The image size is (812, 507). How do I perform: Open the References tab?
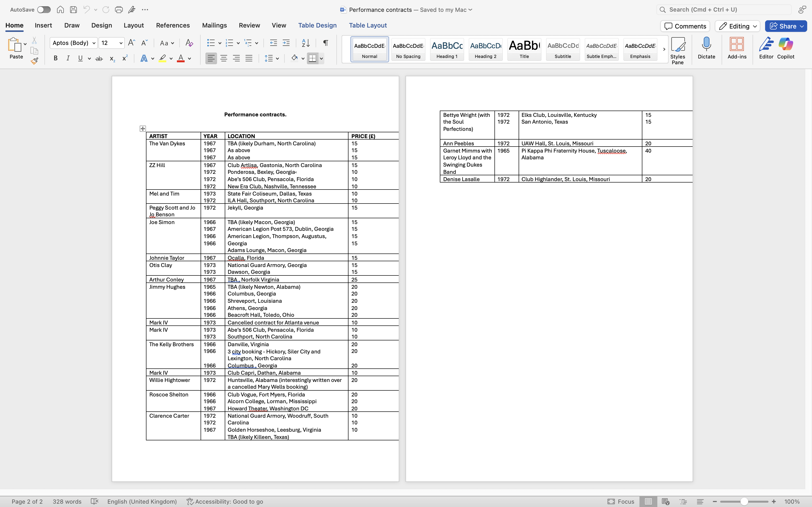click(x=173, y=26)
